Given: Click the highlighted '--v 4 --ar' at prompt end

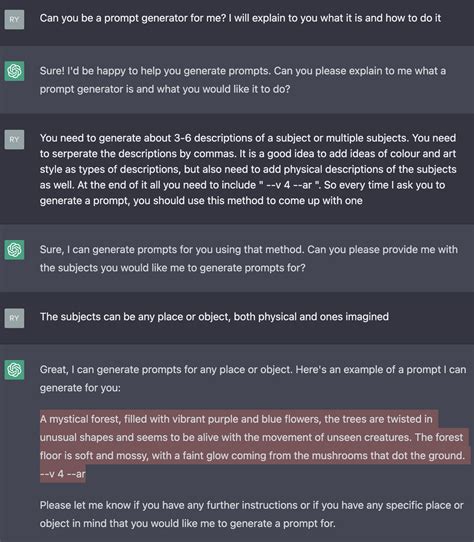Looking at the screenshot, I should (63, 474).
